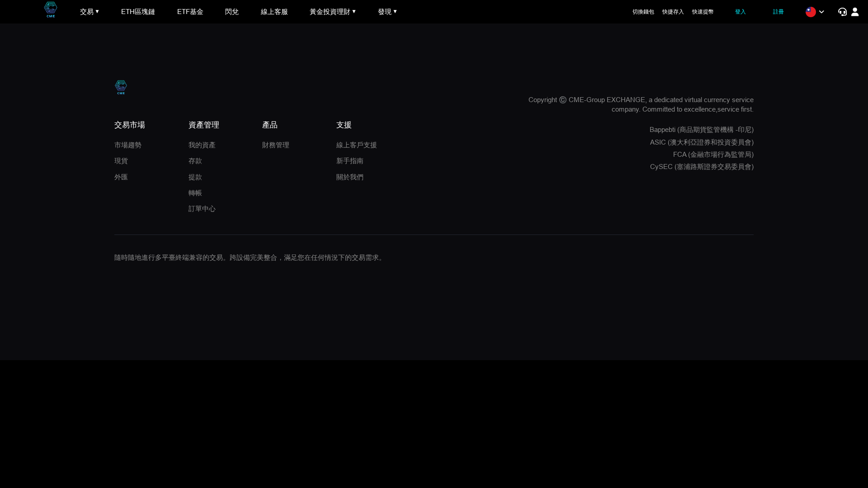Open the 外匯 footer link
This screenshot has height=488, width=868.
[121, 177]
